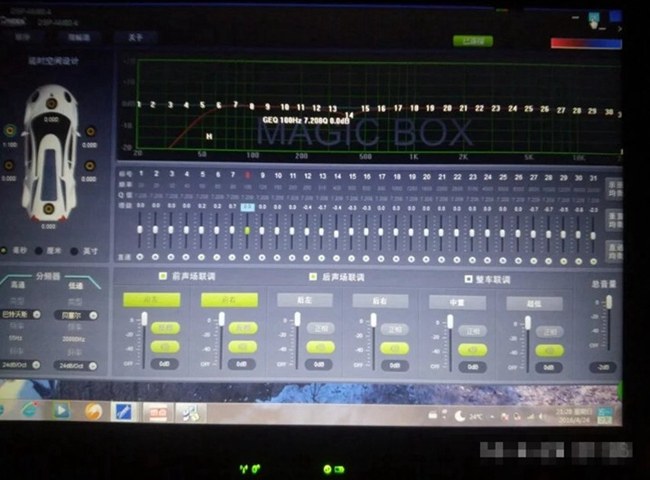Toggle phase button for the 前右 channel
Viewport: 650px width, 480px height.
coord(243,328)
